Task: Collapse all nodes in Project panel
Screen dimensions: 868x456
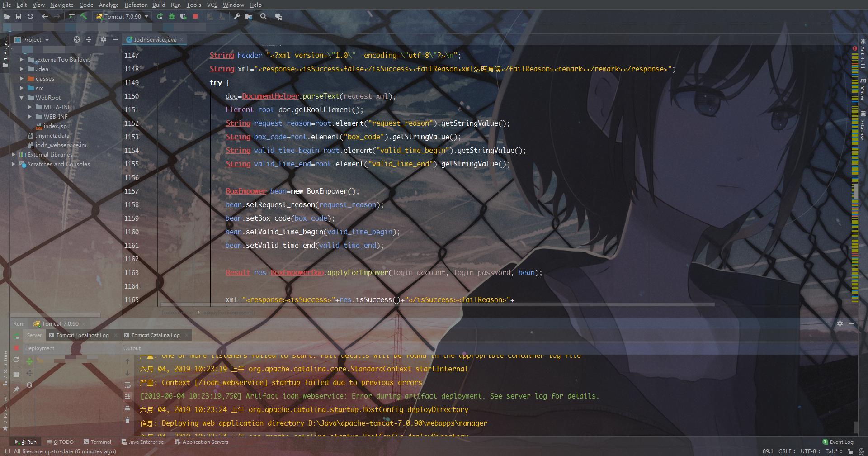Action: 89,39
